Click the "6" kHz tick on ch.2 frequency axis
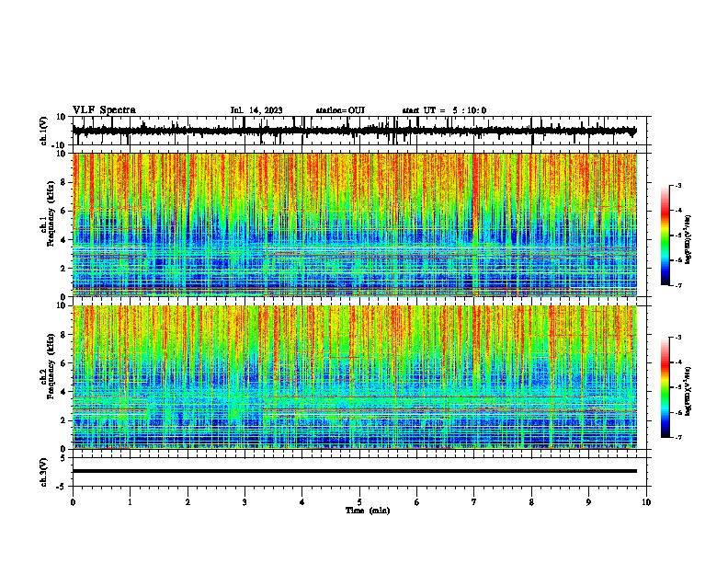 pos(63,363)
